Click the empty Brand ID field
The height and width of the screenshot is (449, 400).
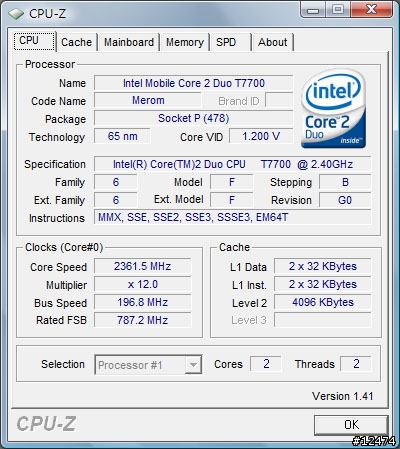[279, 100]
